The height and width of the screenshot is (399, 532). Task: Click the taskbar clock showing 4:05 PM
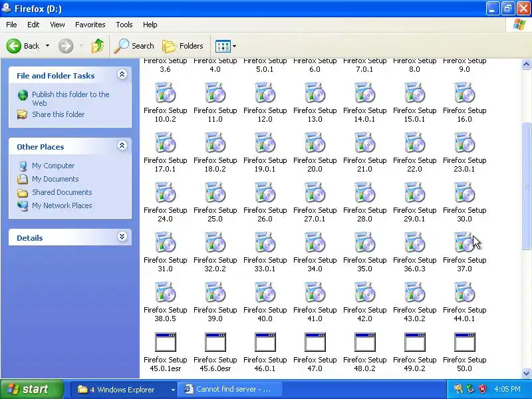point(507,389)
